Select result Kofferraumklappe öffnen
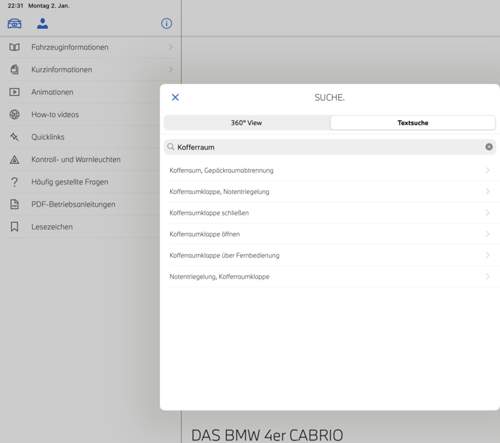500x443 pixels. (329, 234)
